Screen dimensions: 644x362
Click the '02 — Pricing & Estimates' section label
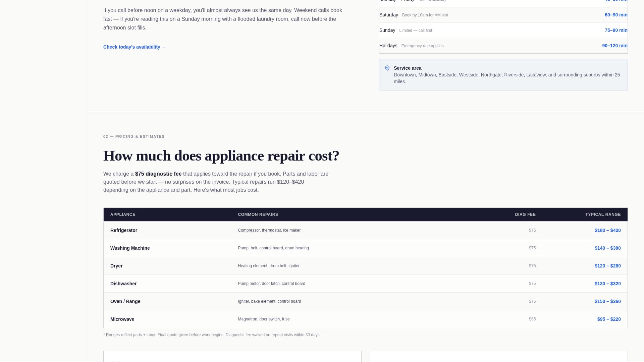point(134,136)
